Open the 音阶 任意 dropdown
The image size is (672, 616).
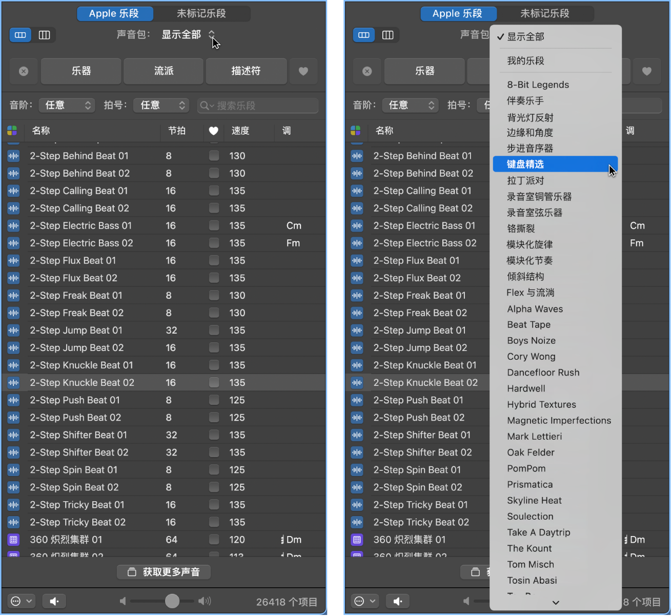click(67, 105)
